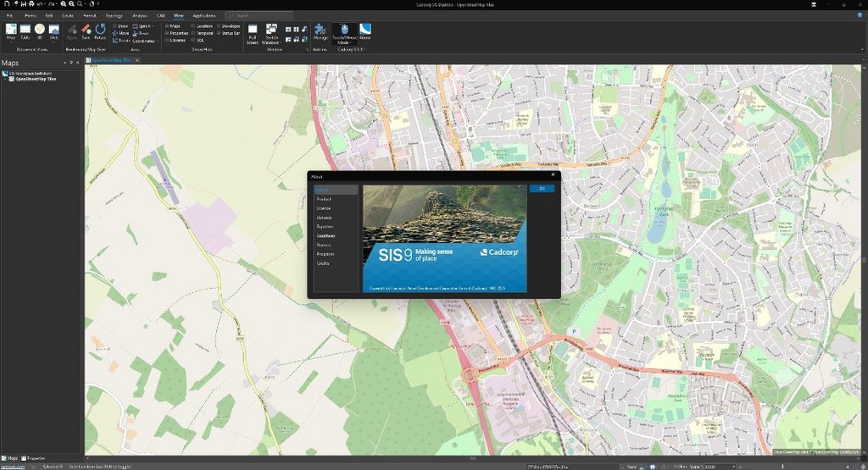The height and width of the screenshot is (470, 868).
Task: Click OK in the About dialog
Action: [x=542, y=189]
